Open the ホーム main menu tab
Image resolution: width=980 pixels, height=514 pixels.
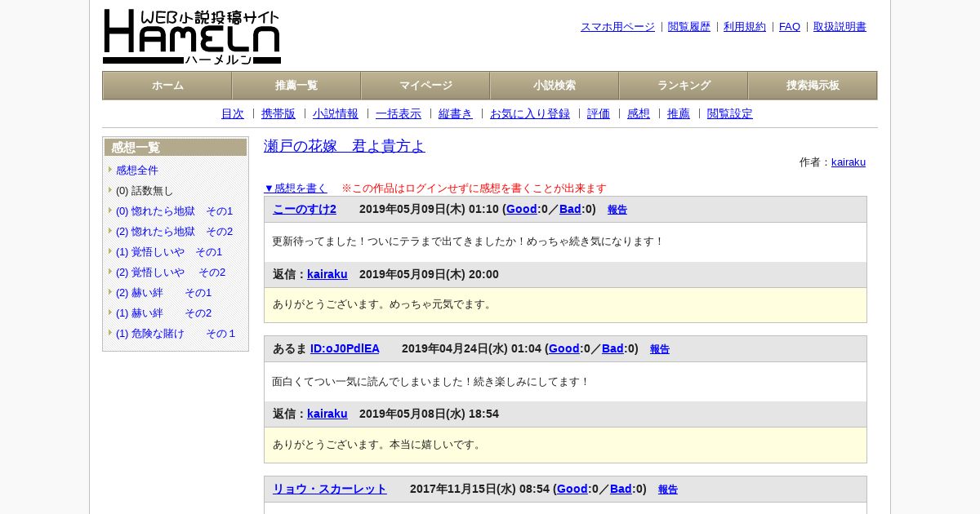pyautogui.click(x=167, y=86)
